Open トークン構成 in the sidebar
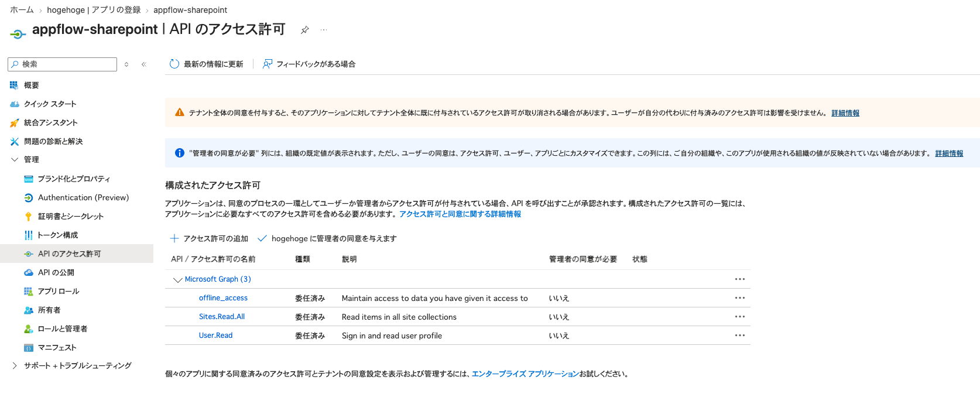Image resolution: width=980 pixels, height=397 pixels. (58, 235)
